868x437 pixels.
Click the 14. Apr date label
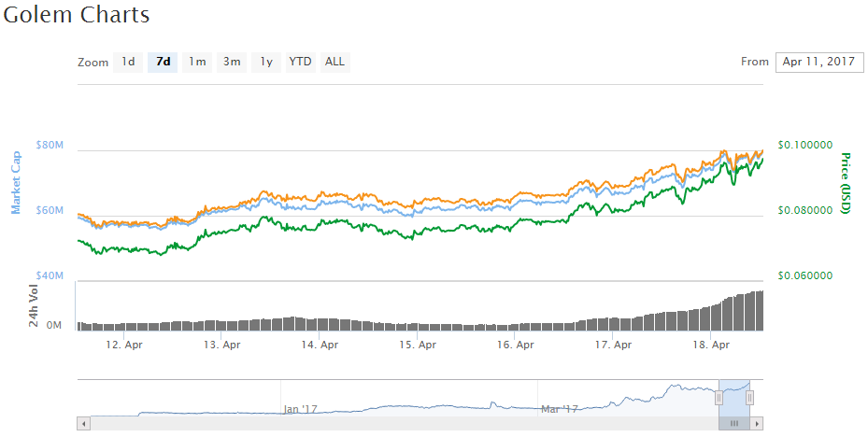(x=320, y=345)
